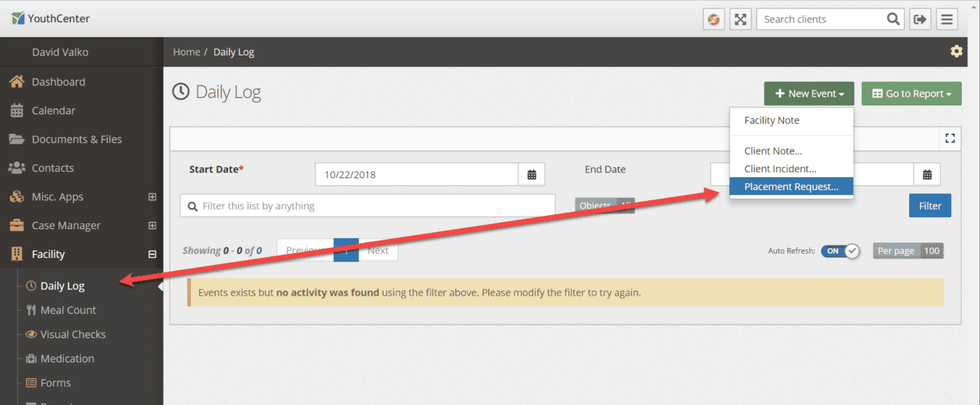Choose Client Incident from the dropdown menu
This screenshot has width=980, height=405.
780,169
